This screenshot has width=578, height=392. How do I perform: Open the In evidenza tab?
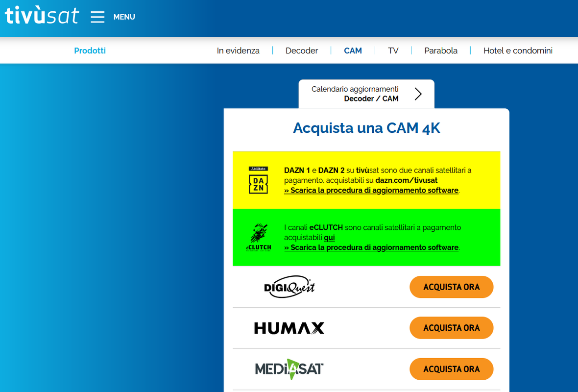click(x=238, y=50)
